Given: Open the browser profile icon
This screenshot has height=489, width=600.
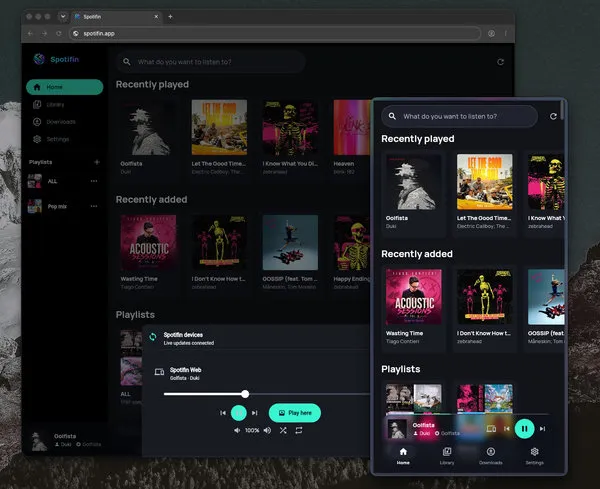Looking at the screenshot, I should point(491,34).
